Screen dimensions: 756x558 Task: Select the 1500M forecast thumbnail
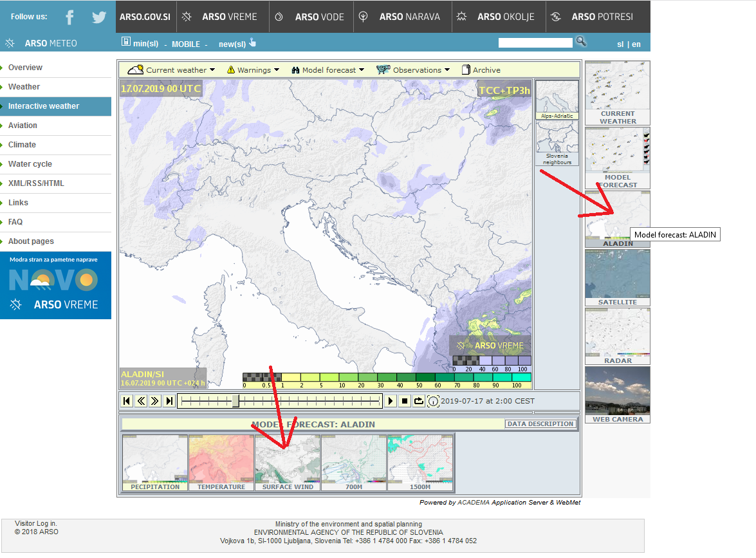tap(420, 463)
